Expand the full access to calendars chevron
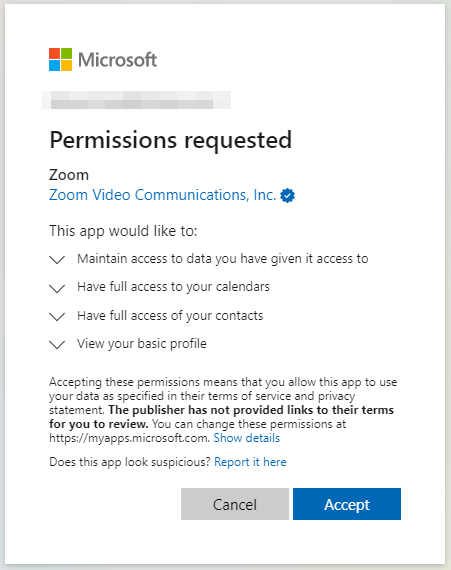451x570 pixels. coord(57,288)
